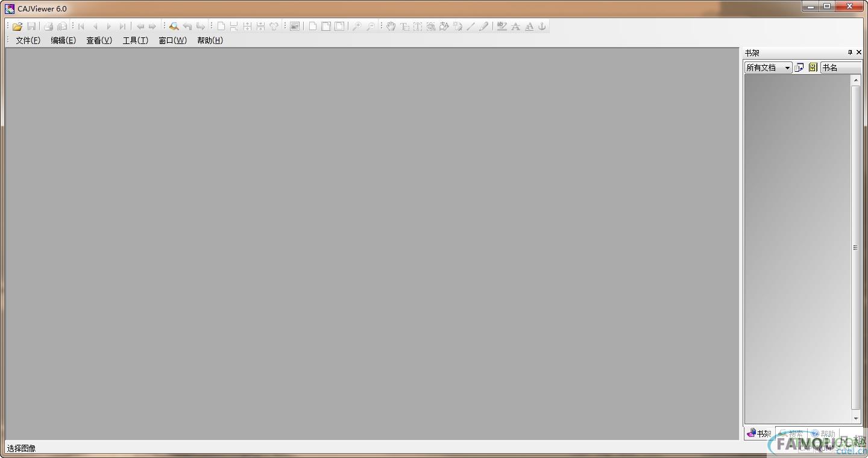Close the 书架 panel
The height and width of the screenshot is (458, 868).
(859, 52)
